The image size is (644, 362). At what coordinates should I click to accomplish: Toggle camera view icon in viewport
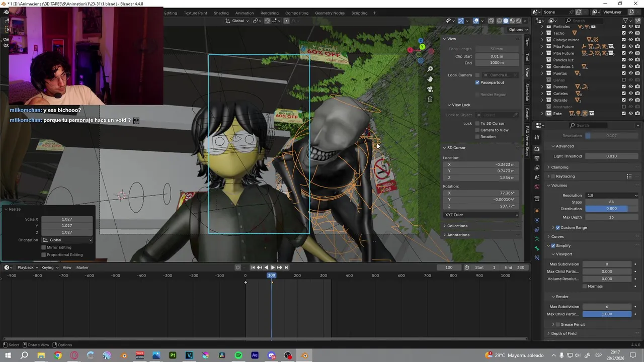pyautogui.click(x=430, y=89)
